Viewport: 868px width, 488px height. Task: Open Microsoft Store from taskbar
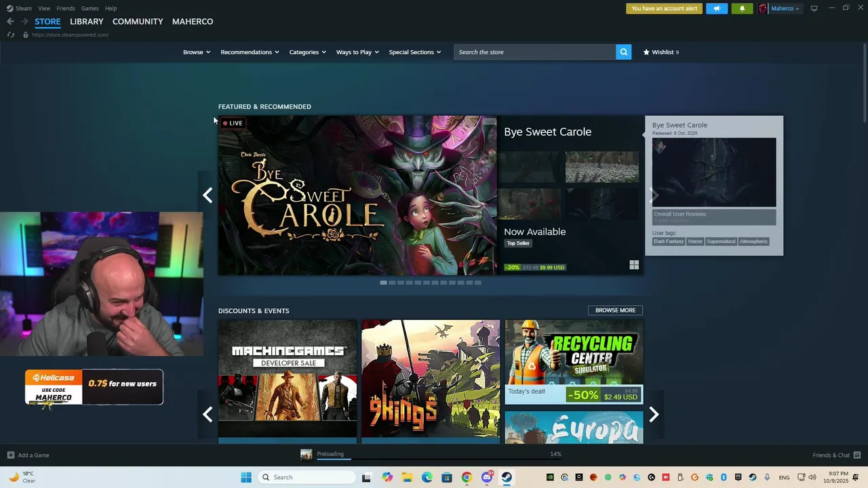pos(447,477)
